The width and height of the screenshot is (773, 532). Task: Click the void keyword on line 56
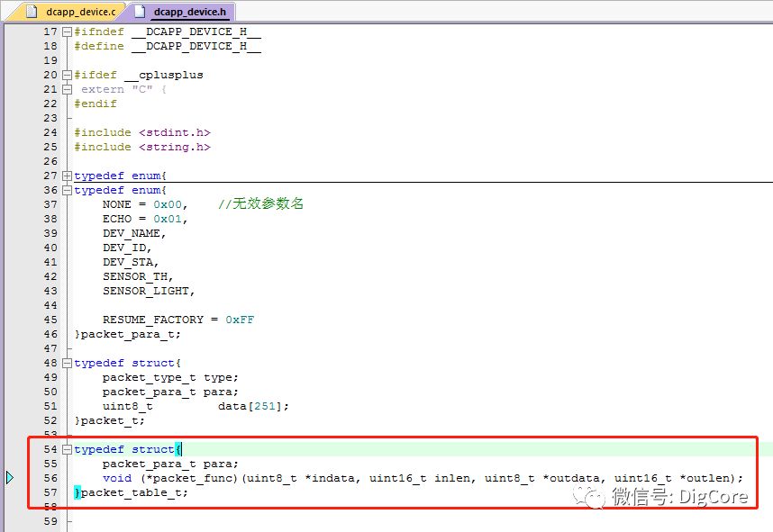click(x=117, y=478)
